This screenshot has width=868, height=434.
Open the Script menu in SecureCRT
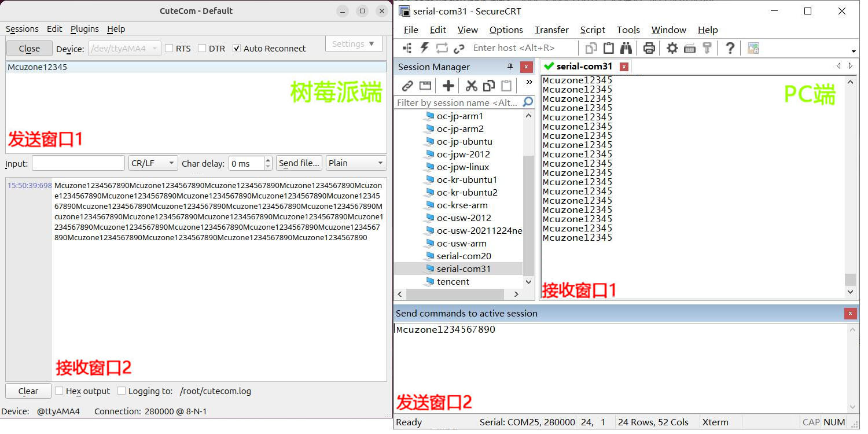[593, 30]
